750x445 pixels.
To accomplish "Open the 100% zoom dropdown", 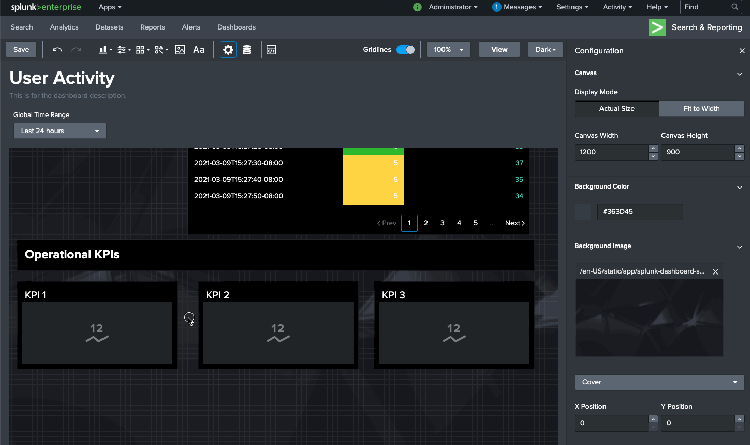I will click(448, 49).
